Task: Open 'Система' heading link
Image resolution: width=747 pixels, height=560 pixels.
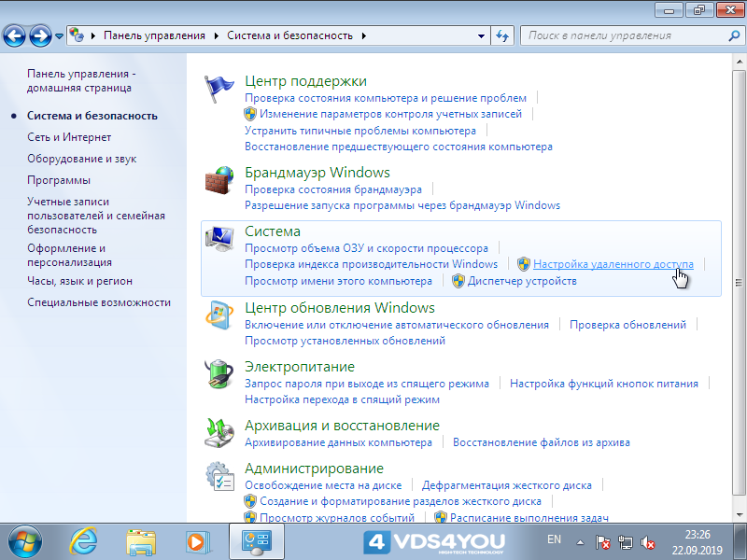Action: coord(273,231)
